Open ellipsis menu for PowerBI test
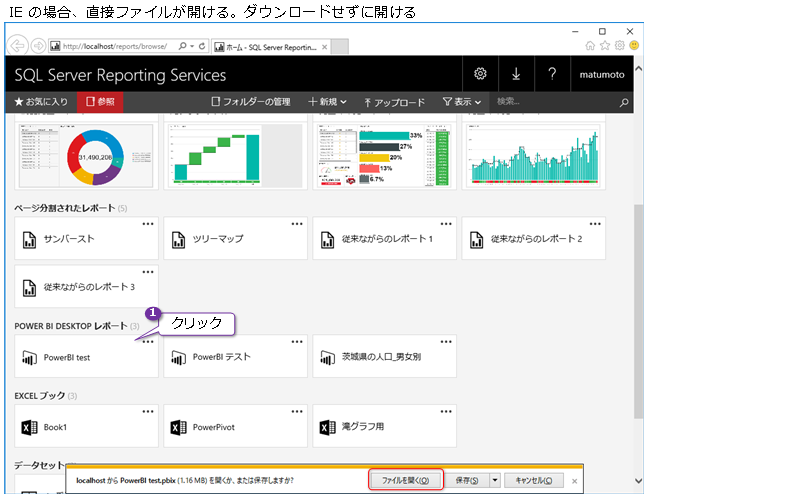Viewport: 800px width, 495px height. (148, 342)
